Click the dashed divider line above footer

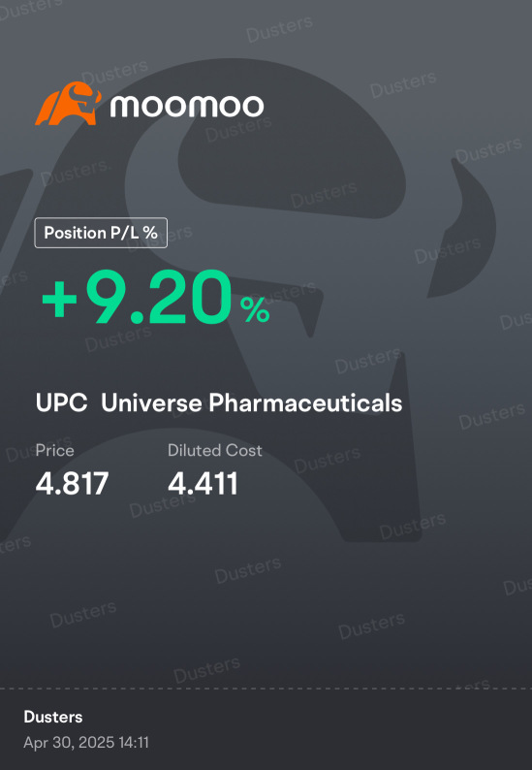tap(266, 689)
